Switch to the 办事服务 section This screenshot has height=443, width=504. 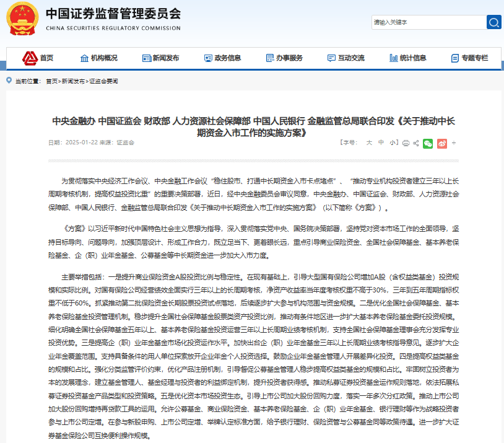coord(286,58)
